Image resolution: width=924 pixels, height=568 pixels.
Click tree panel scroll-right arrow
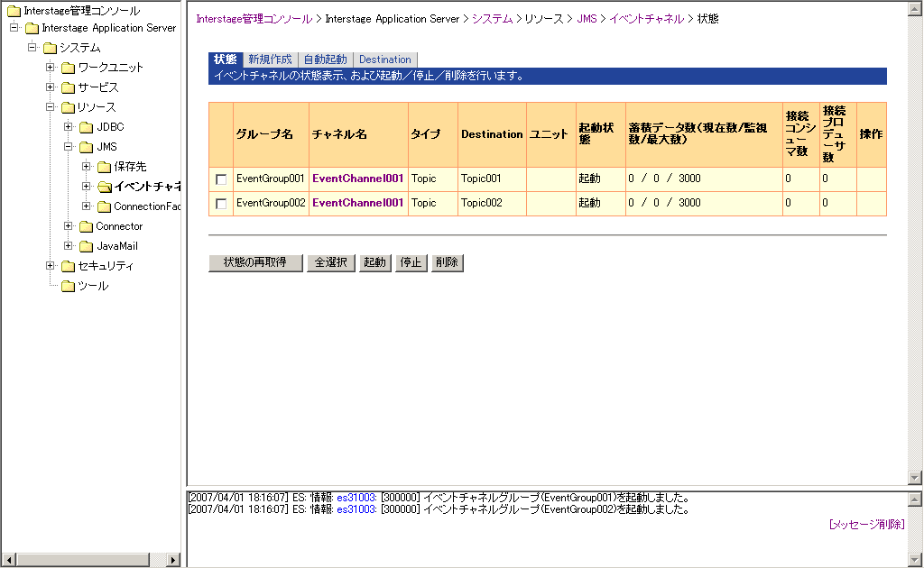point(172,559)
